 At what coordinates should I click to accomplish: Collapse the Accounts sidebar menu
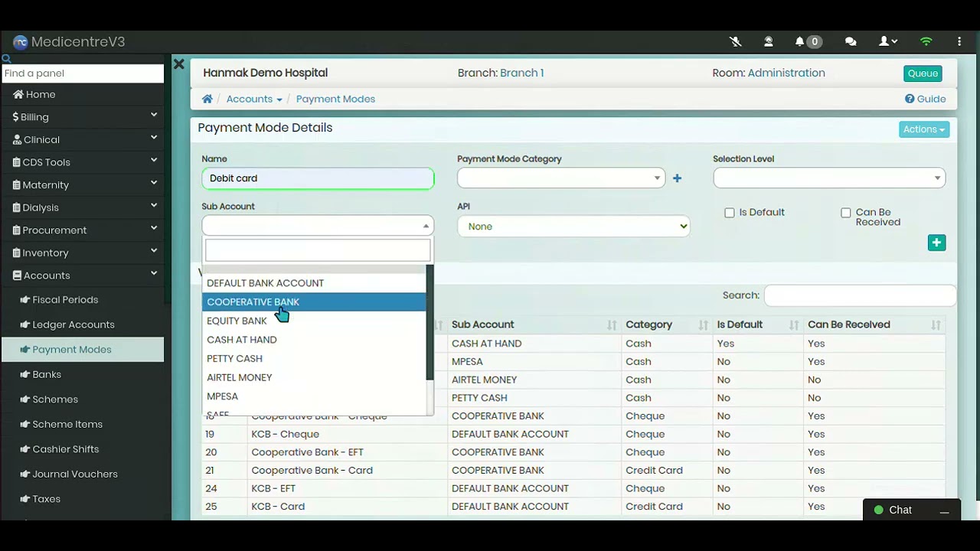click(82, 275)
